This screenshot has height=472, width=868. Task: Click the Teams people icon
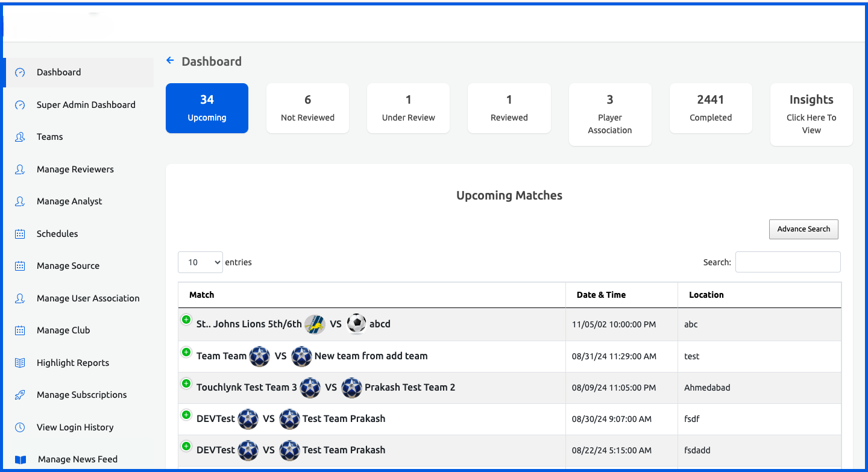(20, 137)
